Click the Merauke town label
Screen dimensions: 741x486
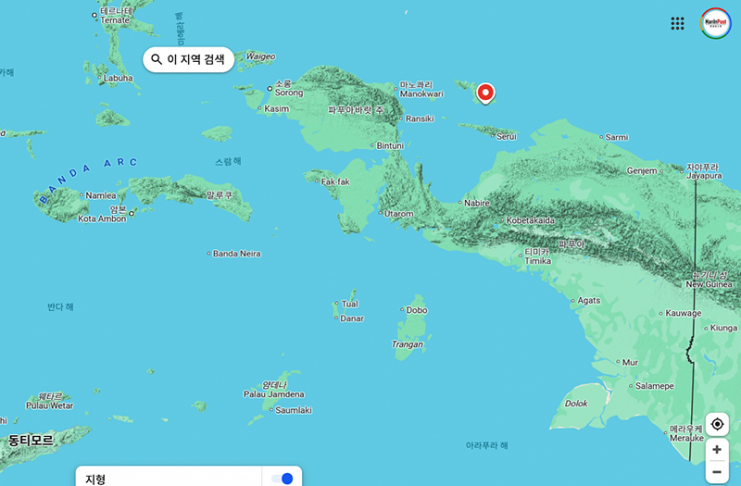686,437
